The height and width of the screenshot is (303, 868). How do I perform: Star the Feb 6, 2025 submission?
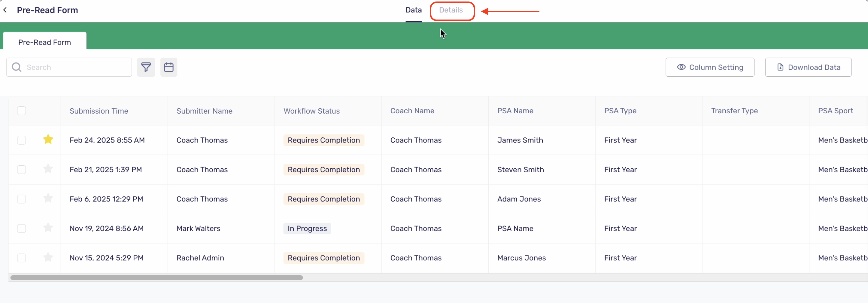click(47, 198)
